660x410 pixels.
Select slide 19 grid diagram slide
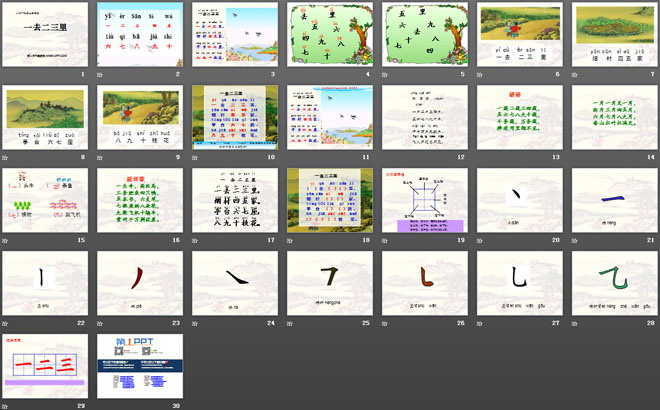point(425,200)
